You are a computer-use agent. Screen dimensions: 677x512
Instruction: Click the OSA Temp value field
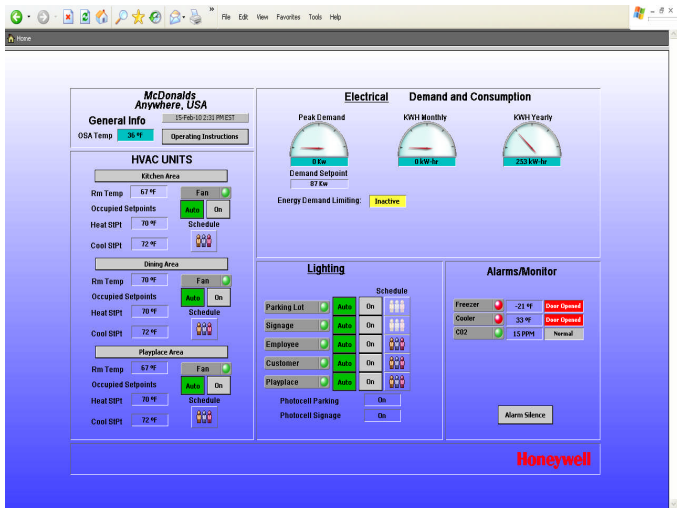pyautogui.click(x=135, y=135)
